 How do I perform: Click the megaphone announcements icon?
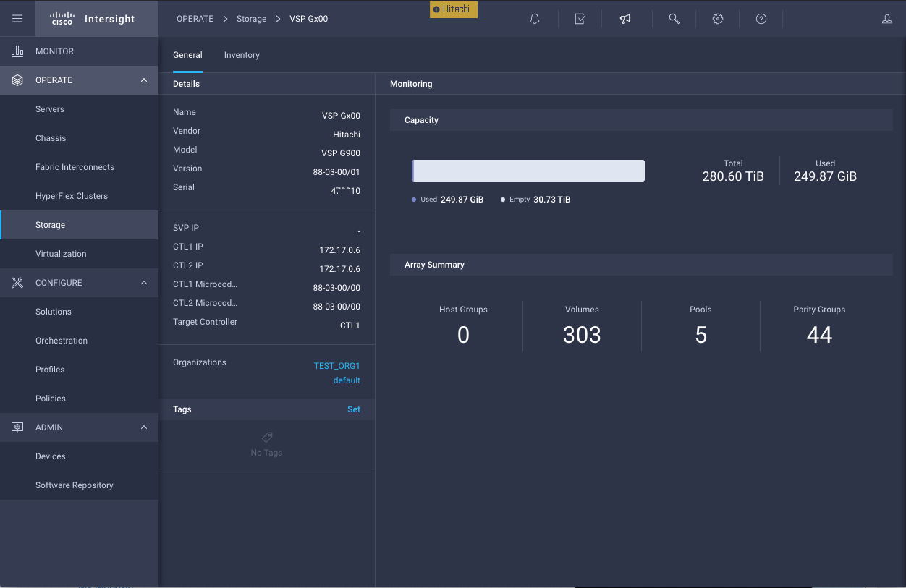click(625, 20)
